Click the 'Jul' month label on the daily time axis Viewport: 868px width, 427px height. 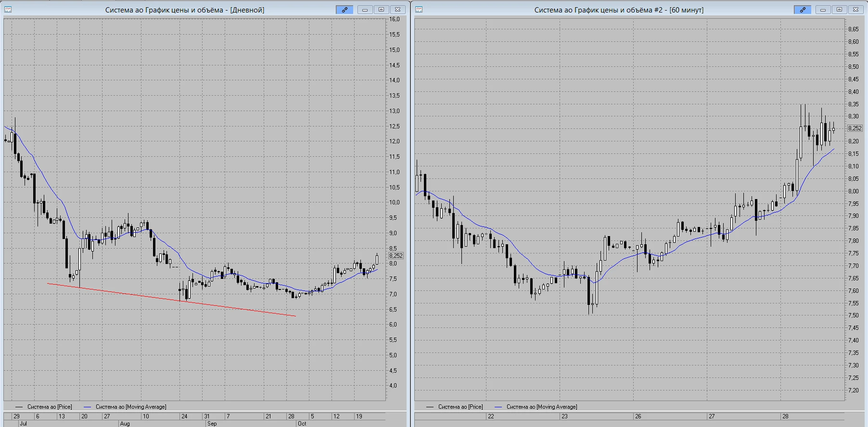click(x=23, y=424)
